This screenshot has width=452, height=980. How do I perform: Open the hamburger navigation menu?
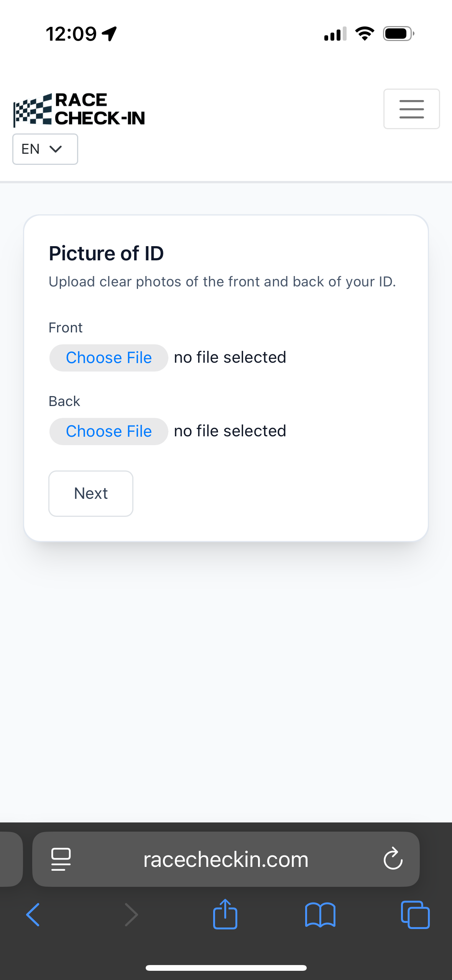point(411,109)
